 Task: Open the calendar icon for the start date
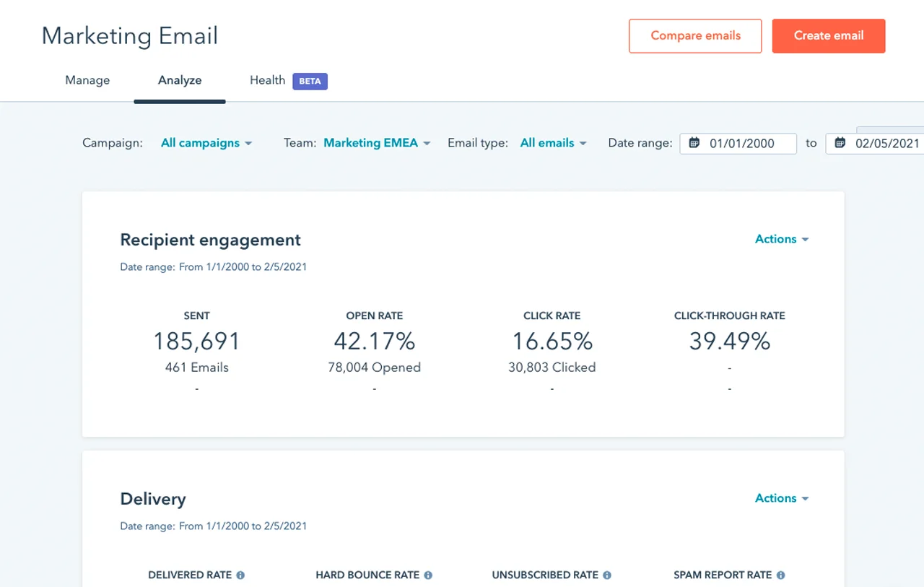694,143
